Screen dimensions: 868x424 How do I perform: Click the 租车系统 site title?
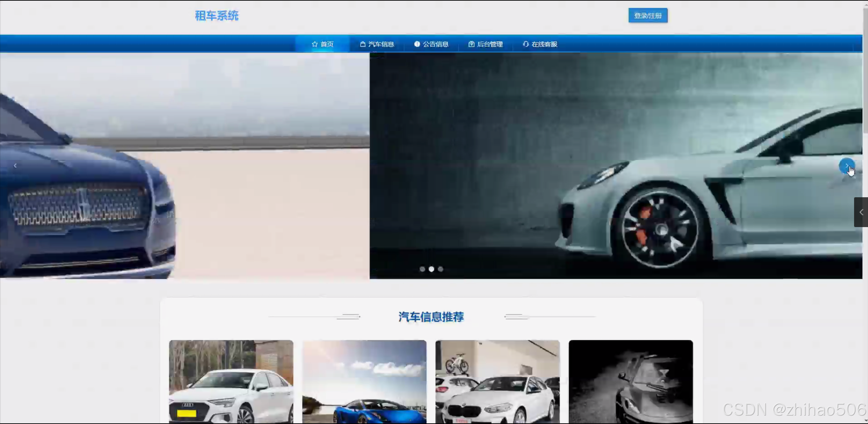click(x=217, y=16)
